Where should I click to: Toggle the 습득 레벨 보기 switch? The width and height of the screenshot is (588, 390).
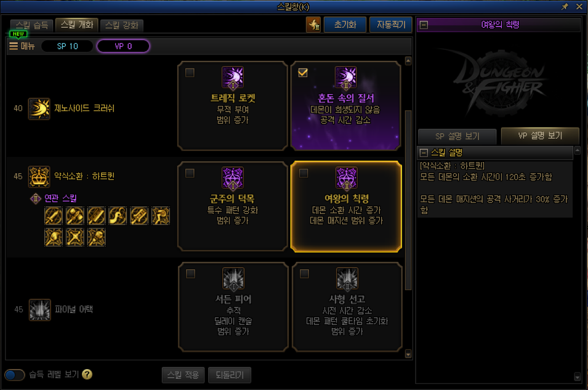click(x=15, y=375)
